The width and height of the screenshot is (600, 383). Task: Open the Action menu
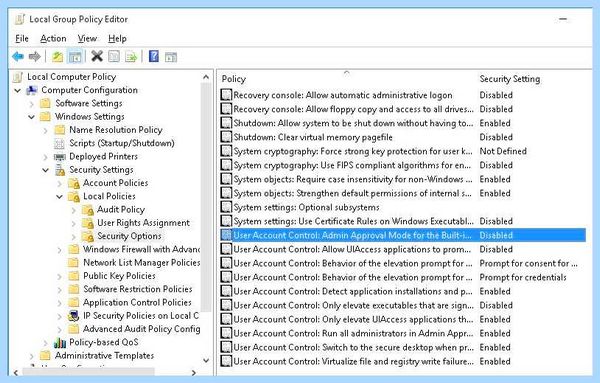tap(53, 39)
